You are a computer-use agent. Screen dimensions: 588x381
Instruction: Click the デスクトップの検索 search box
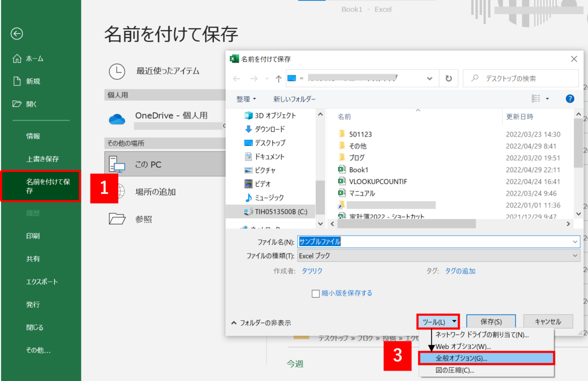(x=521, y=79)
